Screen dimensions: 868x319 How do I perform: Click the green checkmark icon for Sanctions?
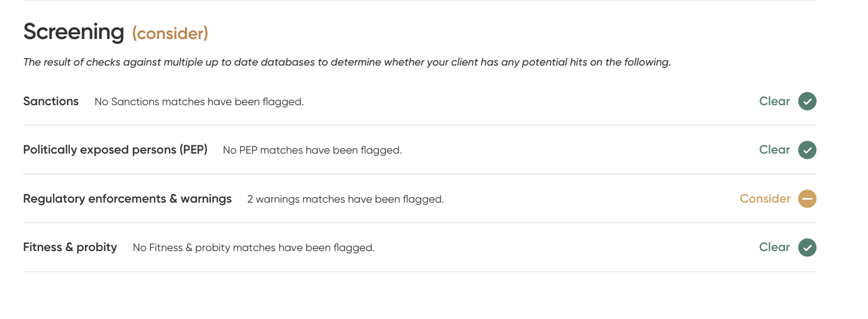coord(807,102)
